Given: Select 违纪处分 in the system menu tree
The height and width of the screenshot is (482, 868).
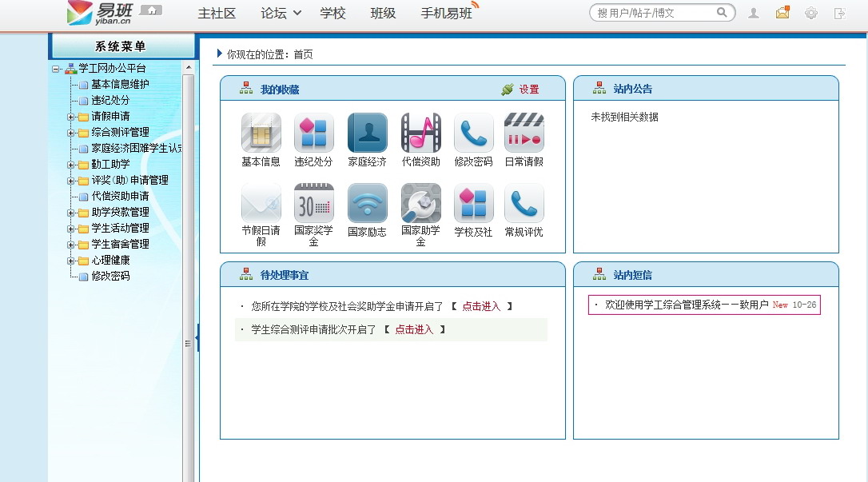Looking at the screenshot, I should click(110, 101).
